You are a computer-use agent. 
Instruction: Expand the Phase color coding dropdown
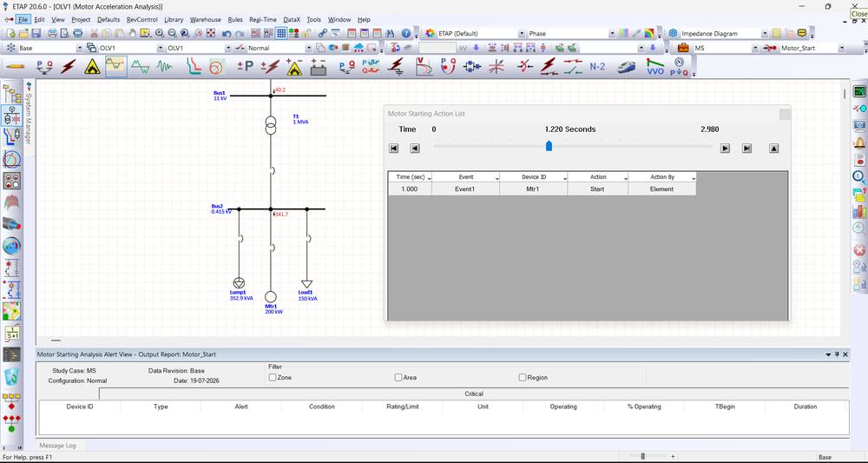click(x=612, y=34)
